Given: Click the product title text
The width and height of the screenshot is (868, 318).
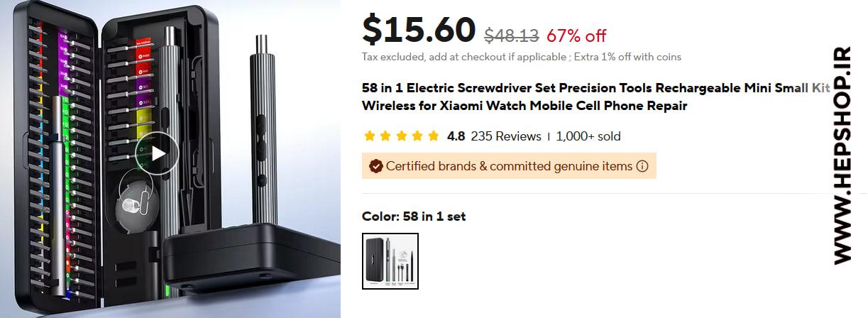Looking at the screenshot, I should (x=595, y=97).
